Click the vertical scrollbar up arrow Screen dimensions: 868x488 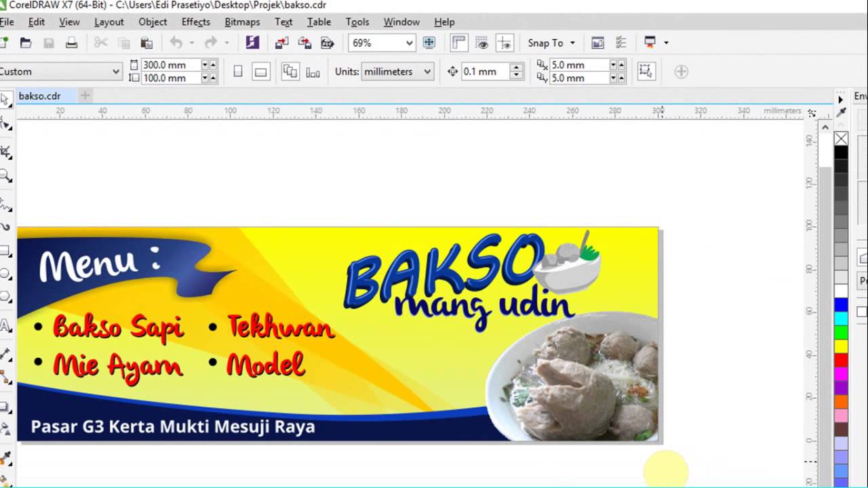[x=825, y=127]
